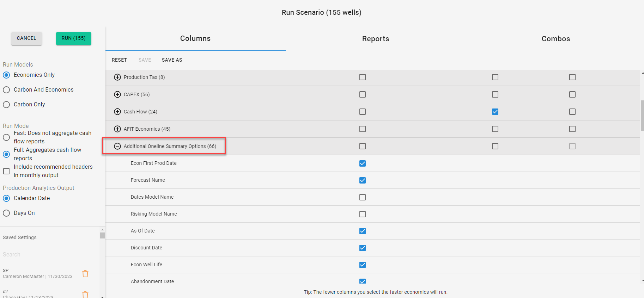Click the RUN (155) button
Viewport: 644px width, 298px height.
73,38
